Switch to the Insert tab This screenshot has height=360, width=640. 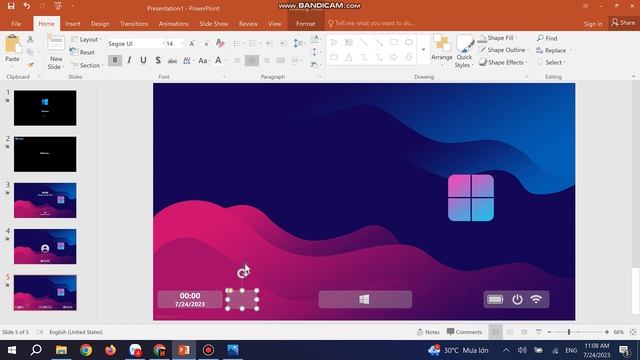[x=73, y=24]
